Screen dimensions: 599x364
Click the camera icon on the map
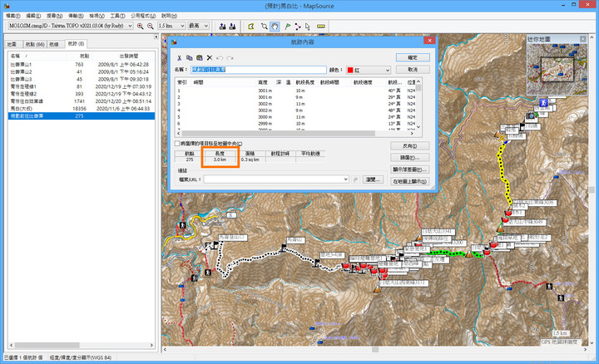[x=530, y=116]
